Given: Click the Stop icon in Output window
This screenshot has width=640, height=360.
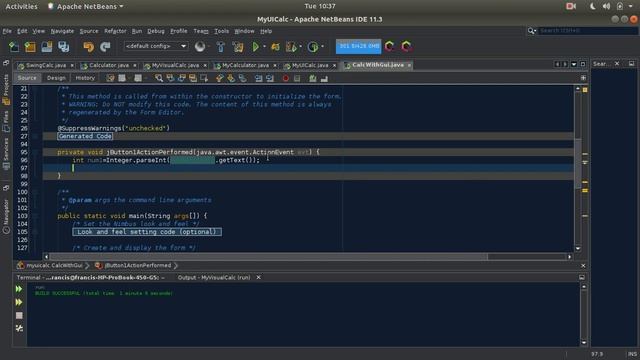Looking at the screenshot, I should click(19, 316).
